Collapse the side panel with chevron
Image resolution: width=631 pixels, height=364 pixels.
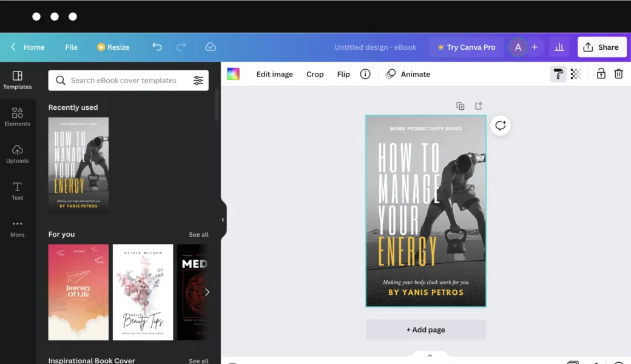(223, 220)
